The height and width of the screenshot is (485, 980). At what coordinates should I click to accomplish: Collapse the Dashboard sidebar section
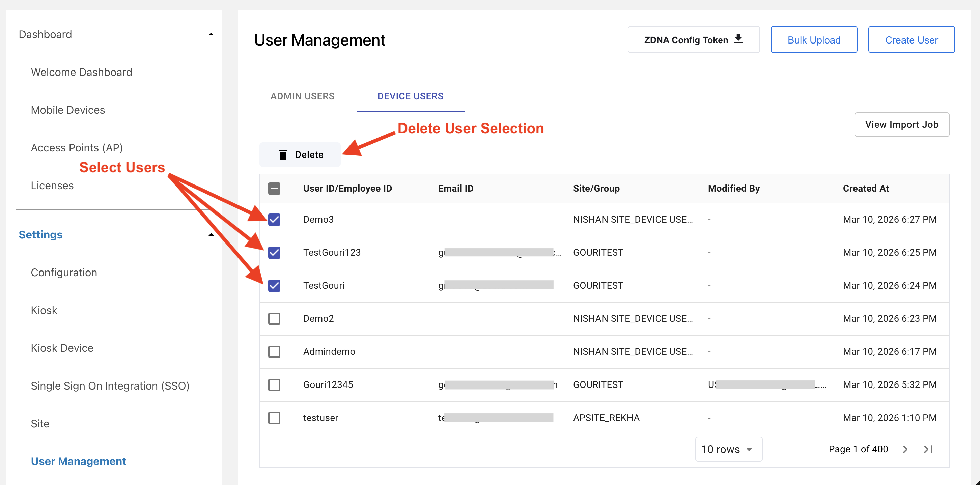click(x=211, y=35)
